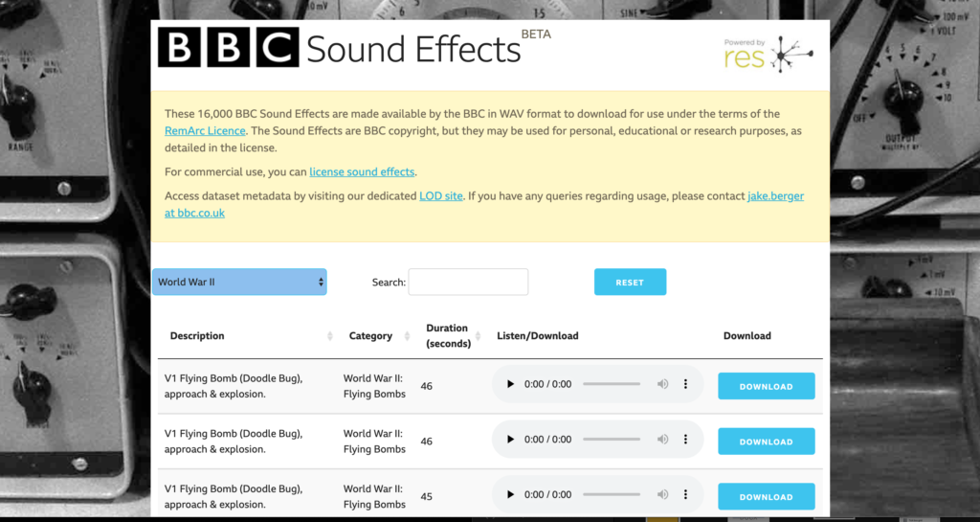Click the 0:00 / 0:00 time on the 45-second clip
This screenshot has width=980, height=522.
547,494
